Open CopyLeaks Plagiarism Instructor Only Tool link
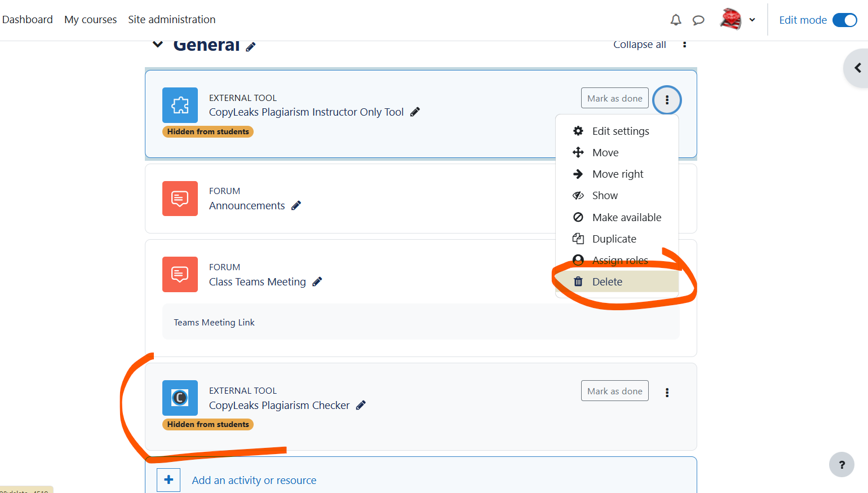The image size is (868, 493). pyautogui.click(x=306, y=112)
